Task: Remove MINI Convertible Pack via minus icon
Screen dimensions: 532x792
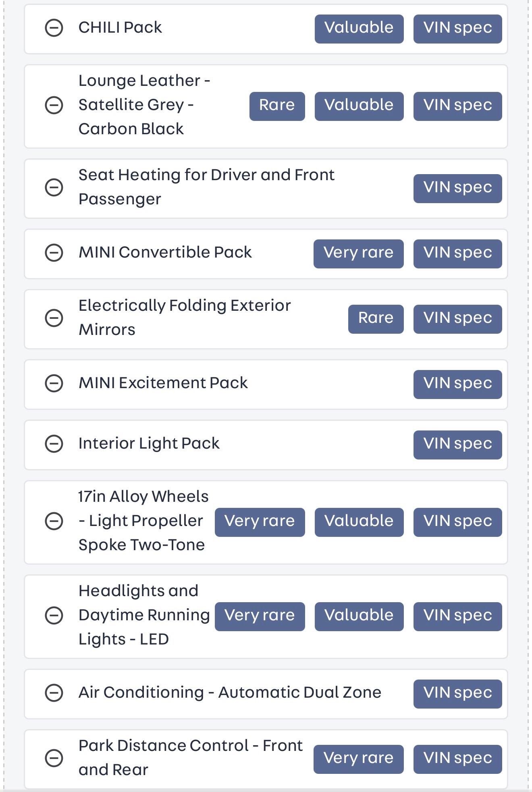Action: click(54, 253)
